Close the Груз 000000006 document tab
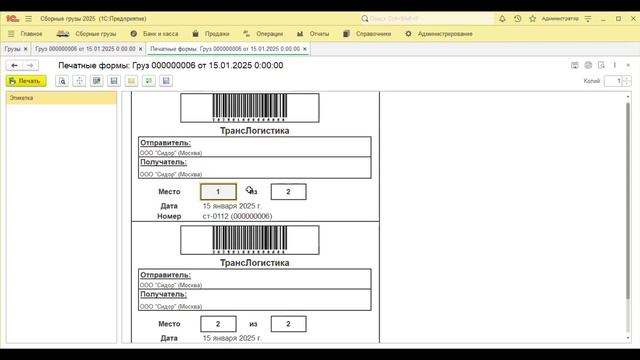 click(141, 49)
